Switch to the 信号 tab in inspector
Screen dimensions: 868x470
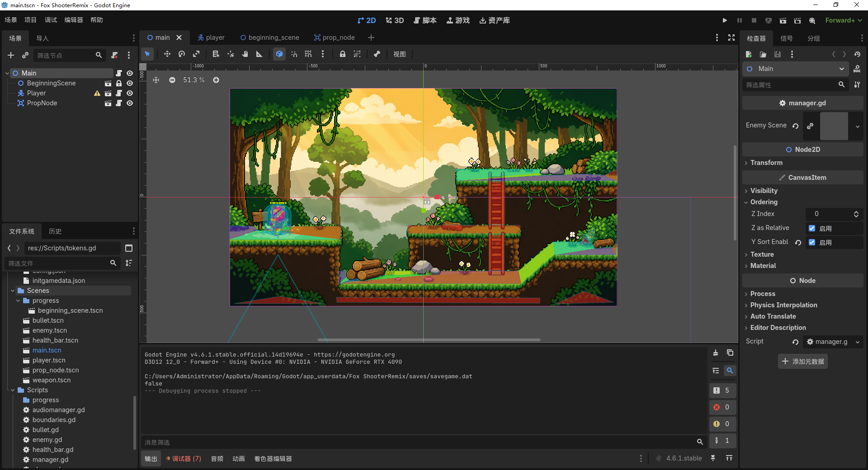point(787,38)
